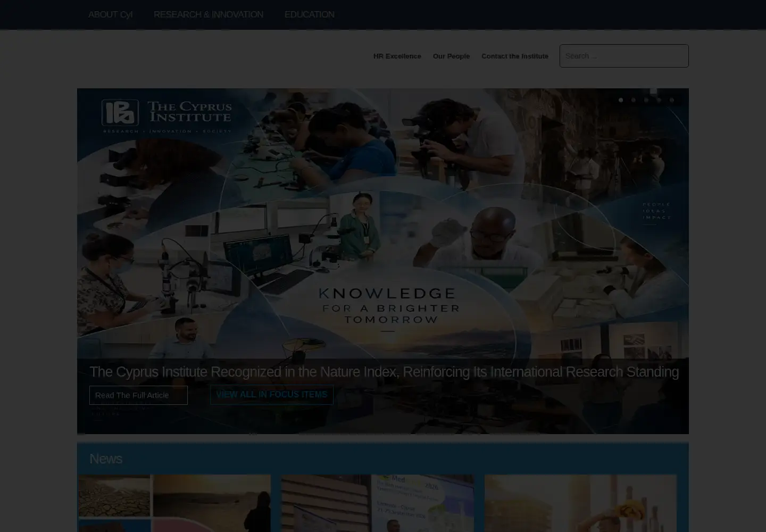Select the first slideshow dot indicator
The image size is (766, 532).
pos(620,100)
